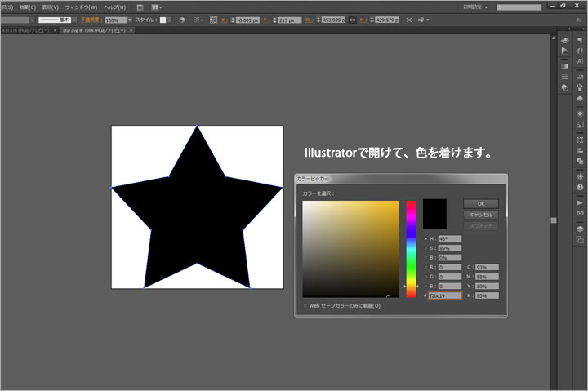Click the Cancel button in color picker
The height and width of the screenshot is (391, 588).
(481, 215)
